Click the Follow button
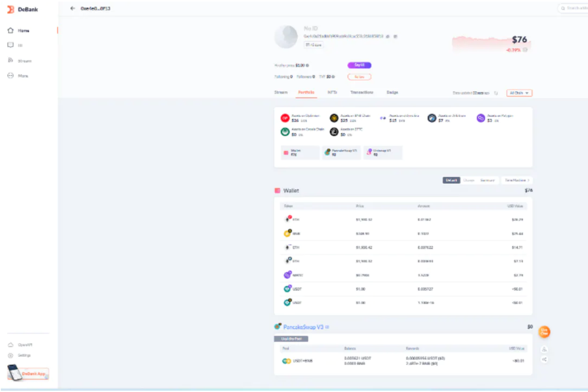This screenshot has width=588, height=392. tap(359, 77)
